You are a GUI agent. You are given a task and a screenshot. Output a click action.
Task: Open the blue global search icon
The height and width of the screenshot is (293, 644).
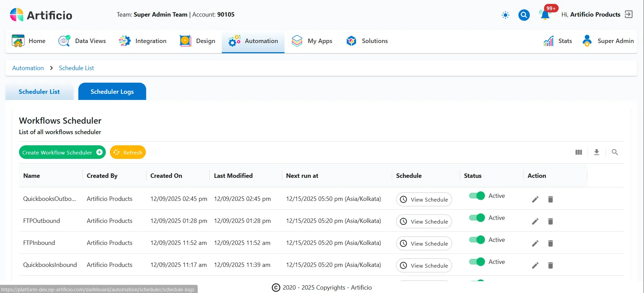click(x=524, y=15)
